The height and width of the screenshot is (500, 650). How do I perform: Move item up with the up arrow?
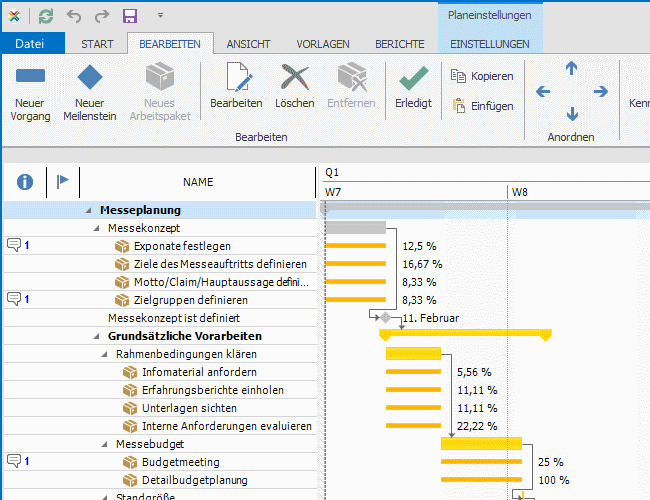click(x=572, y=68)
